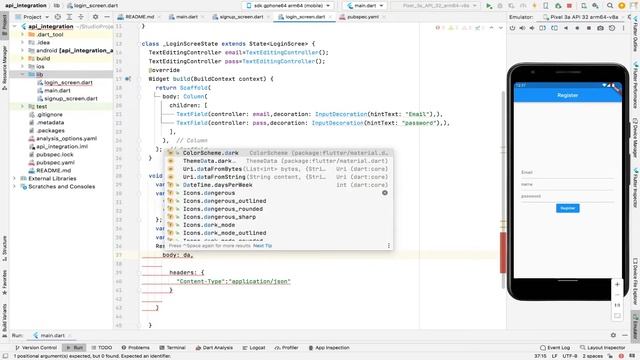The height and width of the screenshot is (360, 640).
Task: Select pubspec.yaml in project tree
Action: point(55,162)
